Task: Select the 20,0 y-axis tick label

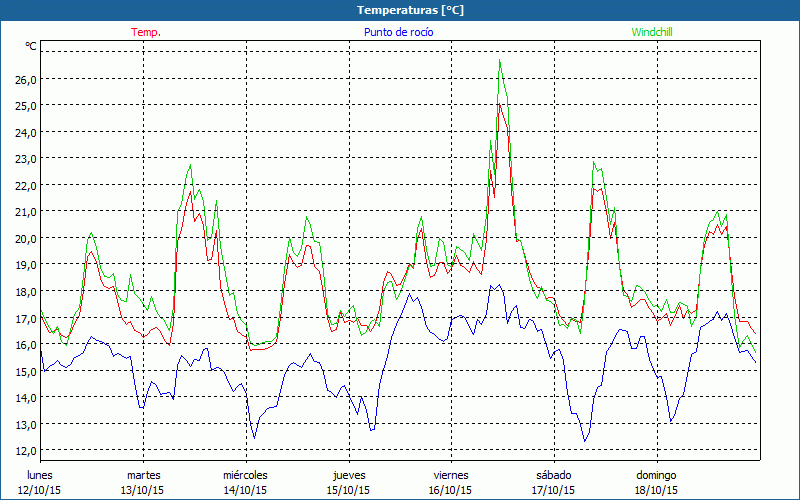Action: point(25,238)
